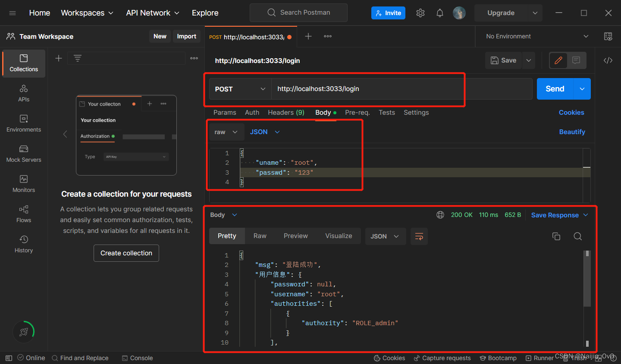Open Explore page

(x=205, y=13)
